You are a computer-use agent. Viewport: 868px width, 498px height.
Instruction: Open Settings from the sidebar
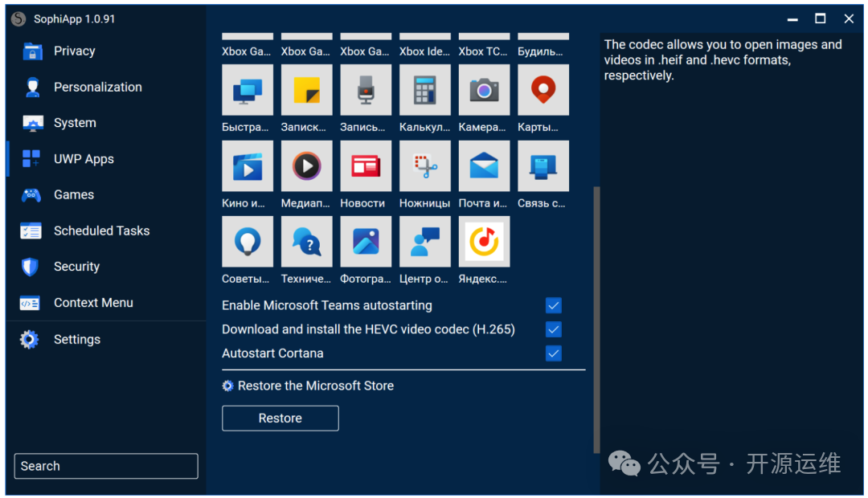pyautogui.click(x=76, y=340)
